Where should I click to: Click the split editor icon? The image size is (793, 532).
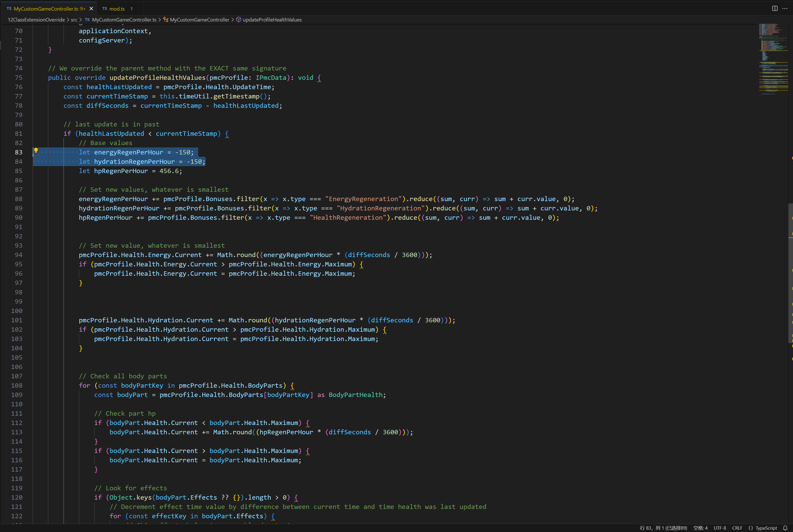point(775,9)
